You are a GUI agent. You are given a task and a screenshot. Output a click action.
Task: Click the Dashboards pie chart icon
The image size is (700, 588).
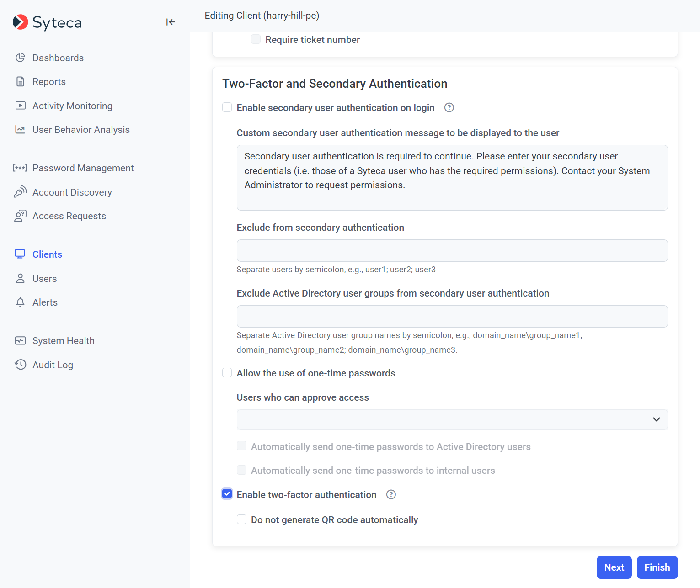pyautogui.click(x=20, y=58)
